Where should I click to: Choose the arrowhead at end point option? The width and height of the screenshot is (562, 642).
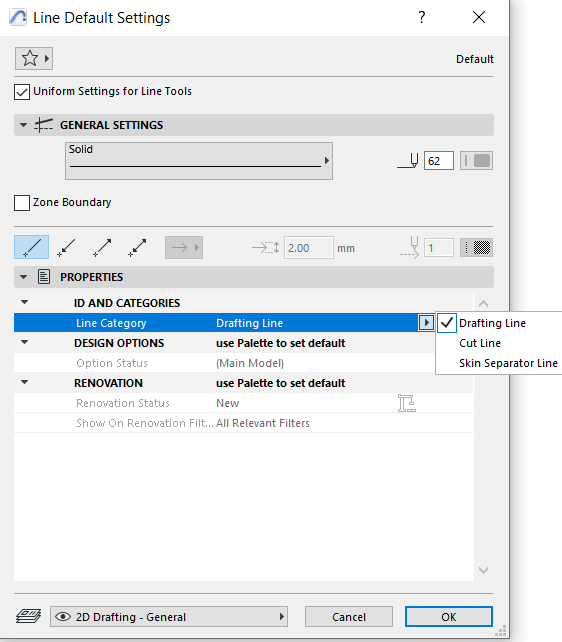[102, 247]
